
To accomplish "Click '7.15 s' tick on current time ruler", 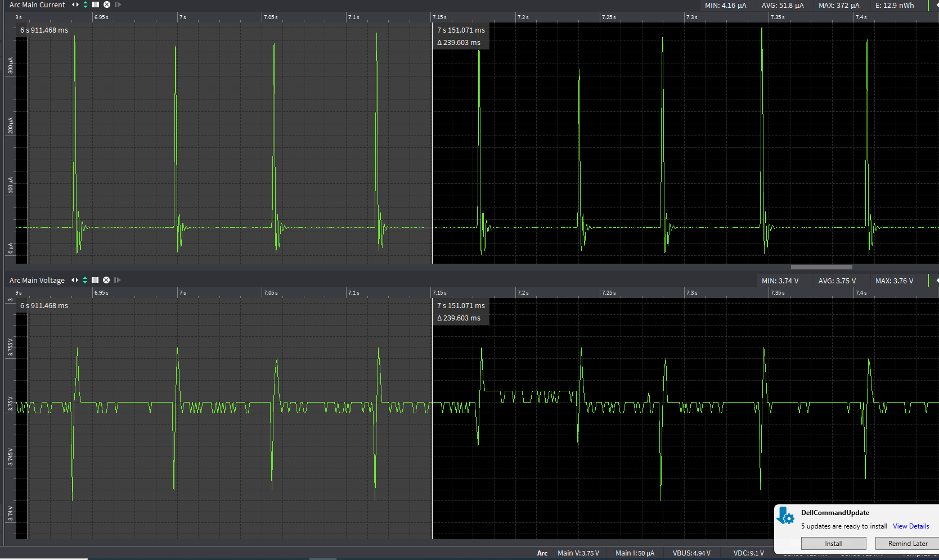I will (439, 17).
